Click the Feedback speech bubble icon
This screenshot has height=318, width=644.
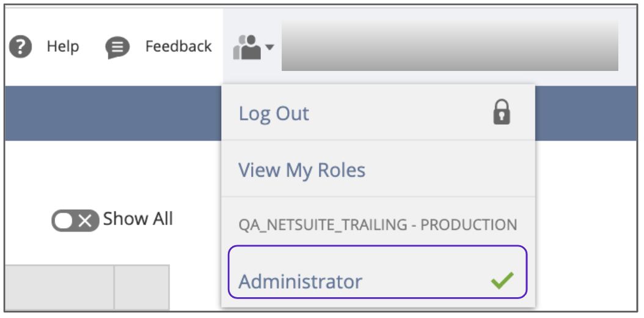117,47
